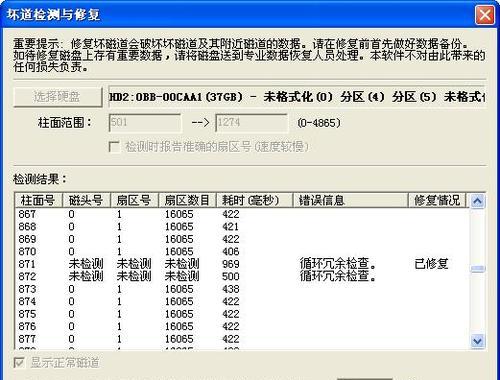This screenshot has width=500, height=380.
Task: Select the row for cylinder 870
Action: click(242, 251)
